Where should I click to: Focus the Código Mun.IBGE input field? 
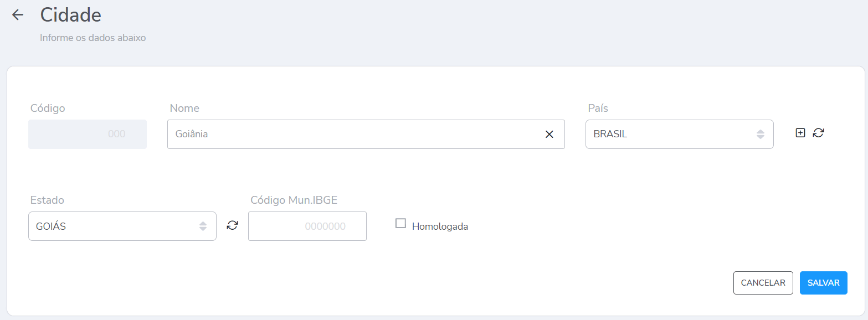click(307, 226)
